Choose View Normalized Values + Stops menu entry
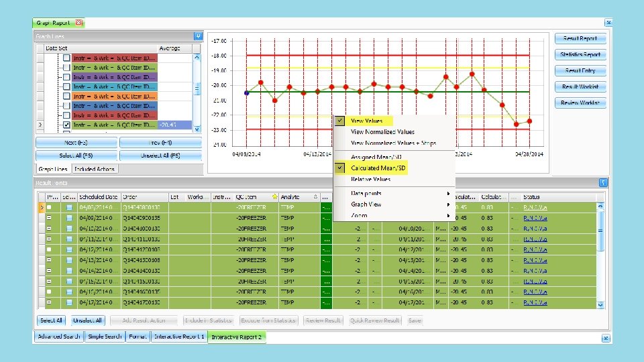Screen dimensions: 644x362 [x=394, y=143]
